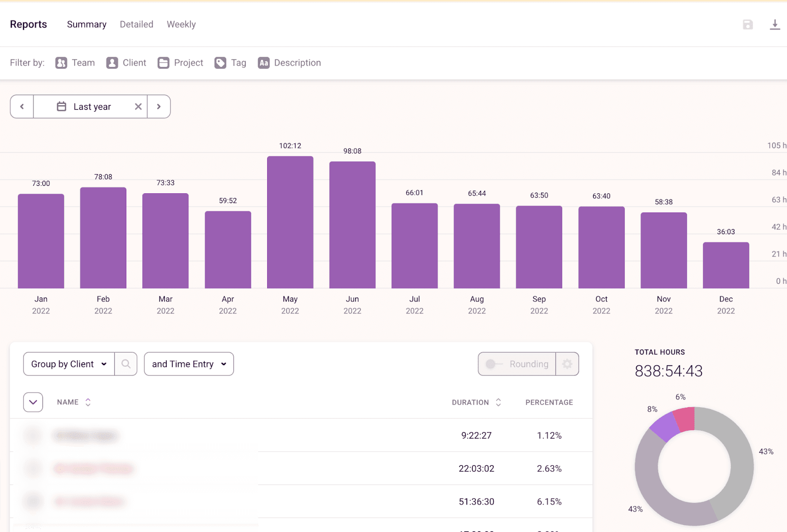Screen dimensions: 787x532
Task: Go to next period arrow
Action: [x=159, y=107]
